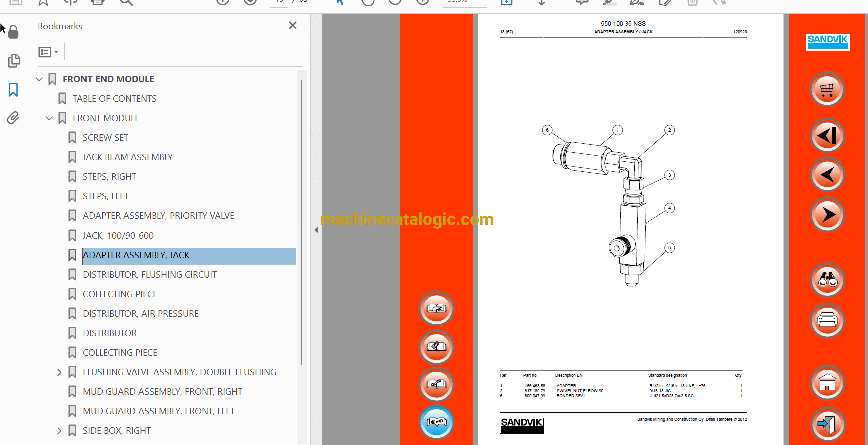
Task: Jump to STEPS, RIGHT bookmark
Action: (x=109, y=177)
